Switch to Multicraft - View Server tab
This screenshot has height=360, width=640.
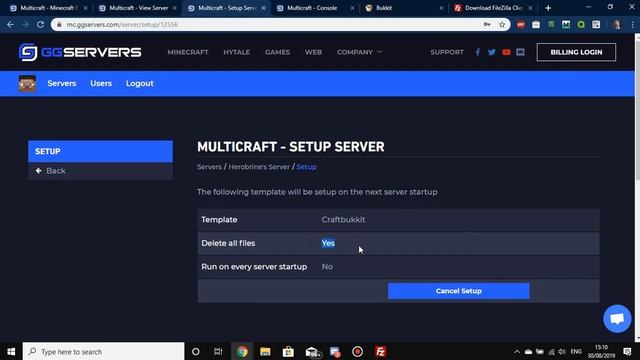point(138,8)
